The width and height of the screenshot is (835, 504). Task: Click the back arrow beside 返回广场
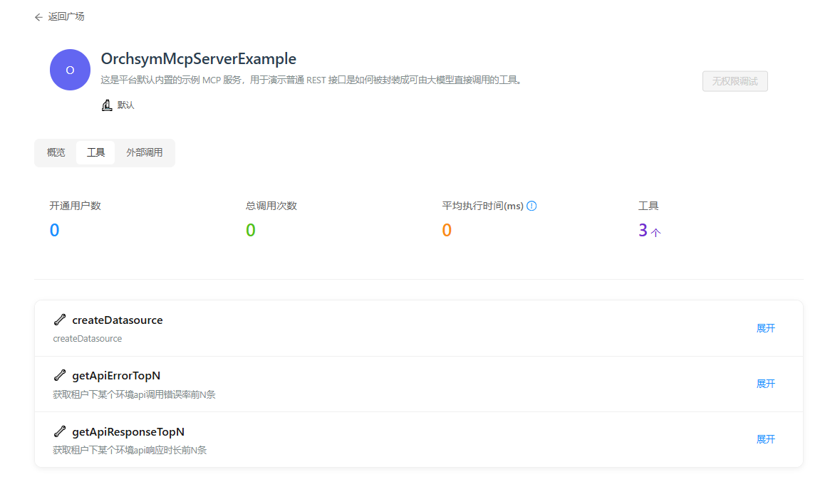coord(39,16)
